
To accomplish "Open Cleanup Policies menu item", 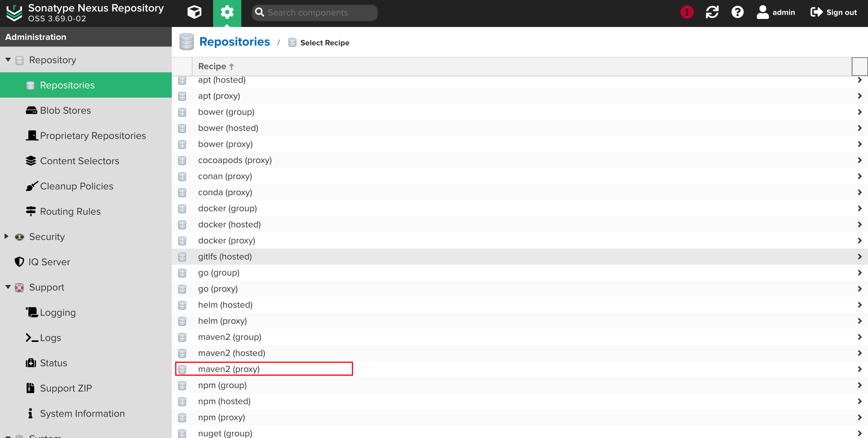I will tap(76, 186).
